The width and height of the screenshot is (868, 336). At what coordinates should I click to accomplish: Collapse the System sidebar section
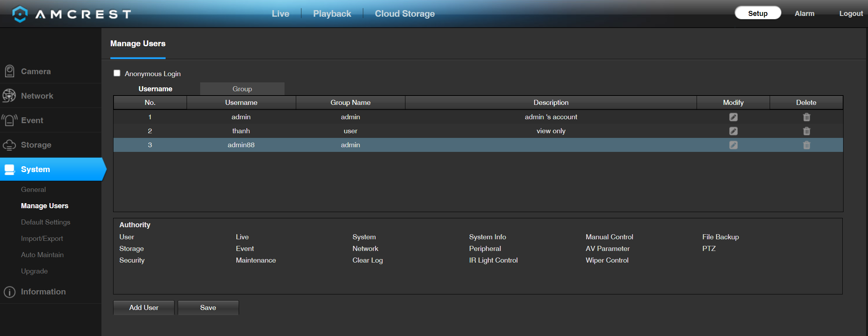pyautogui.click(x=52, y=169)
